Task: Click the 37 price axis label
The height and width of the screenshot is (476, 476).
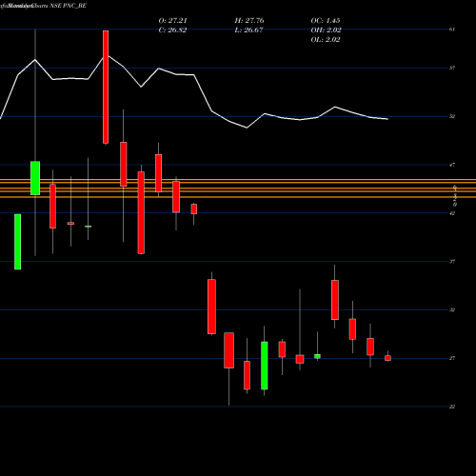Action: pyautogui.click(x=452, y=262)
